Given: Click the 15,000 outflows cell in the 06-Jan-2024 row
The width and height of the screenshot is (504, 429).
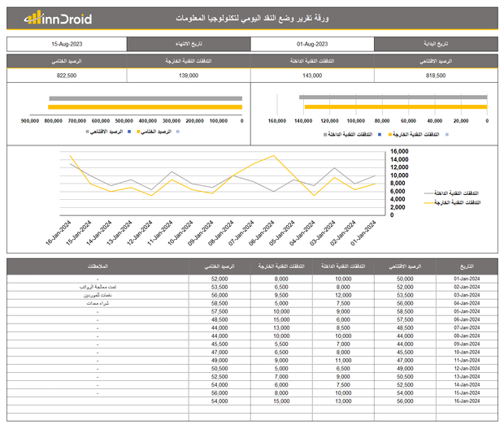Looking at the screenshot, I should [x=281, y=320].
